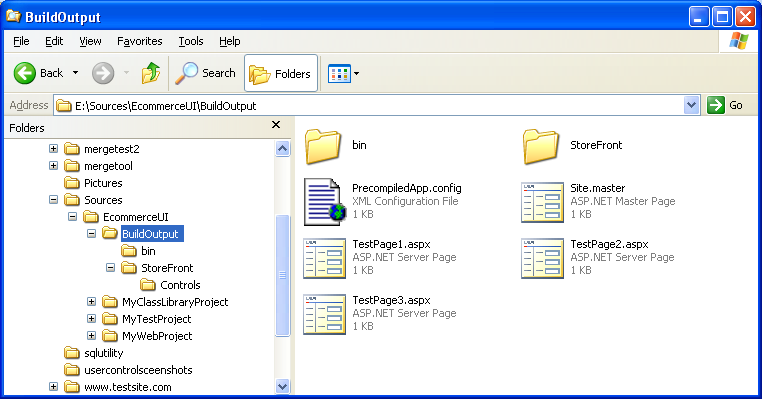
Task: Click the "XML Configuration File" label
Action: [405, 201]
